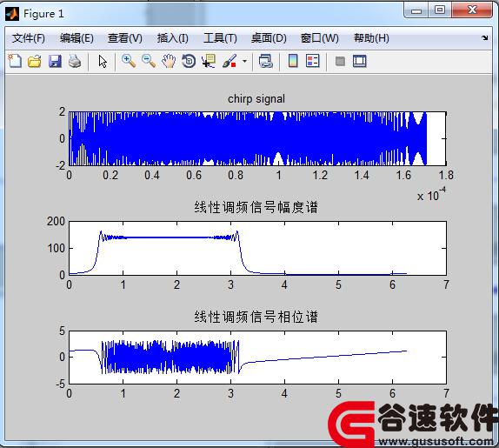
Task: Select the Edit Plot arrow tool
Action: tap(103, 61)
